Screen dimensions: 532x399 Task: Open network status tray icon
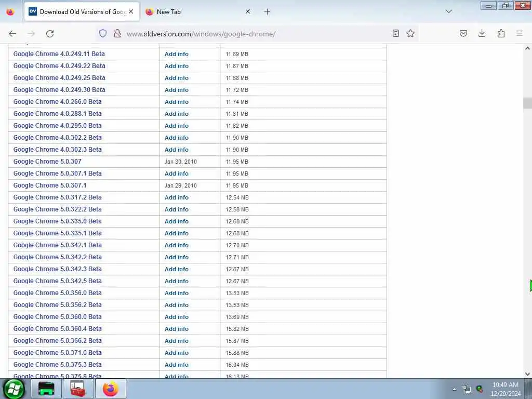467,389
